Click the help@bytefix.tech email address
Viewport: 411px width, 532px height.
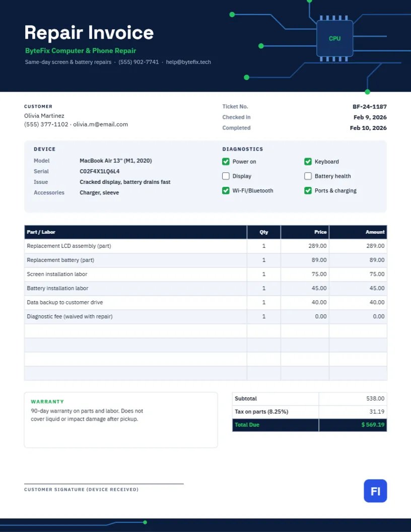click(x=188, y=62)
